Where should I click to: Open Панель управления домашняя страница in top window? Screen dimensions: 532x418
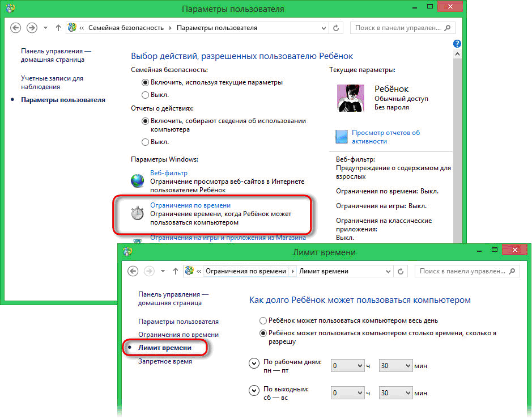click(56, 56)
